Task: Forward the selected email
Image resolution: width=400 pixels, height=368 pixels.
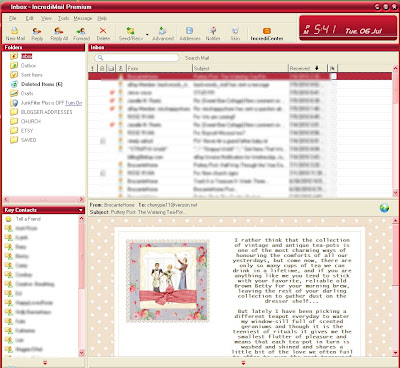Action: (81, 34)
